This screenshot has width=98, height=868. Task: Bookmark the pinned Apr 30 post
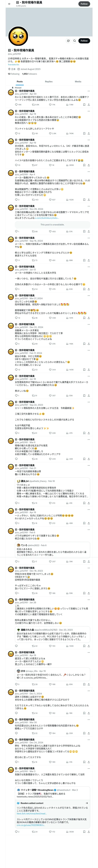84,105
